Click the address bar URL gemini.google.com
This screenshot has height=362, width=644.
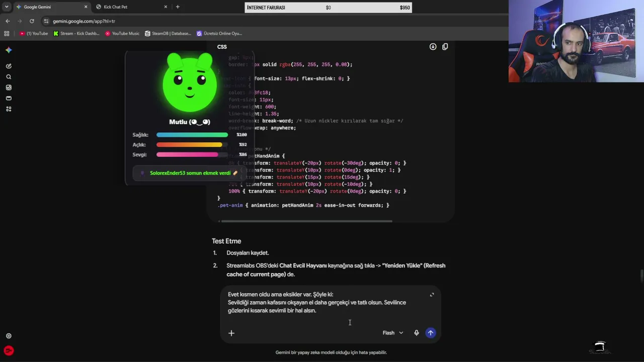tap(84, 21)
